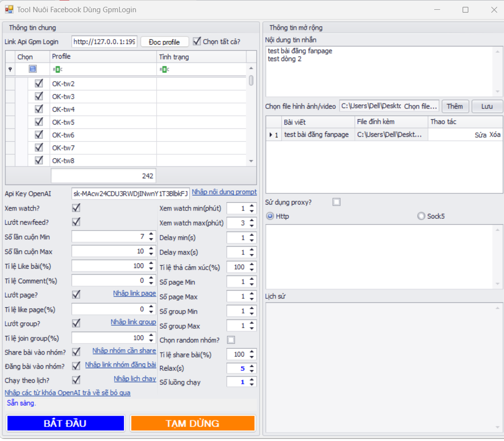Select the Http proxy radio button
The height and width of the screenshot is (441, 504).
[270, 216]
